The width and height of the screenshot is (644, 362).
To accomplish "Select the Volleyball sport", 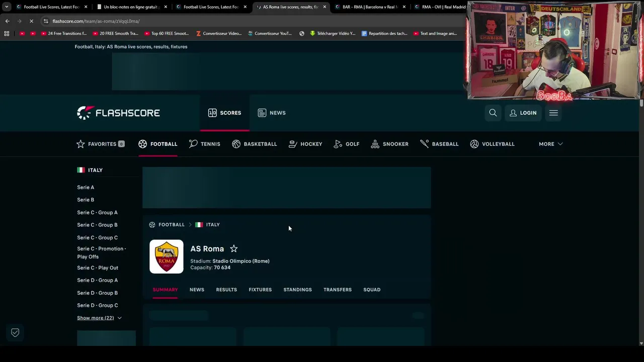I will [x=493, y=144].
